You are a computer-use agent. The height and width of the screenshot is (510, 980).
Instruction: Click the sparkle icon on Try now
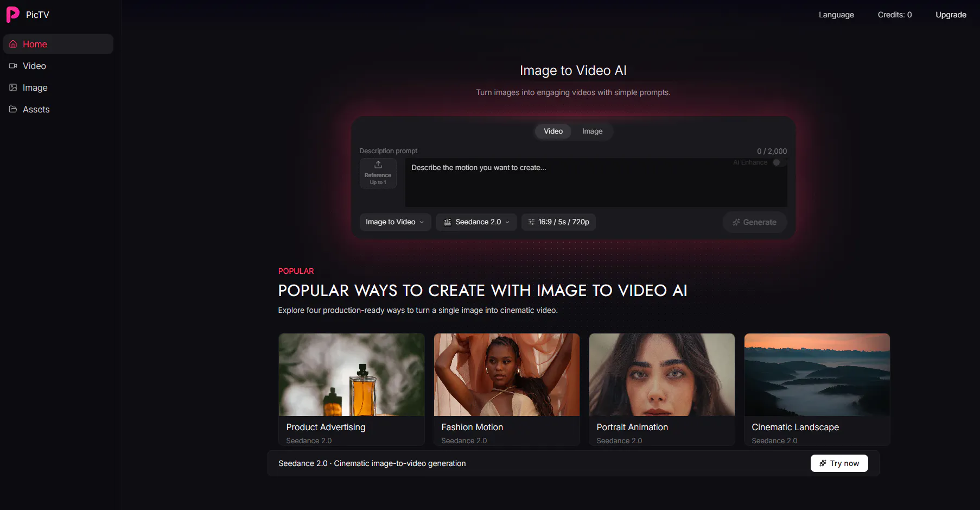pos(823,463)
